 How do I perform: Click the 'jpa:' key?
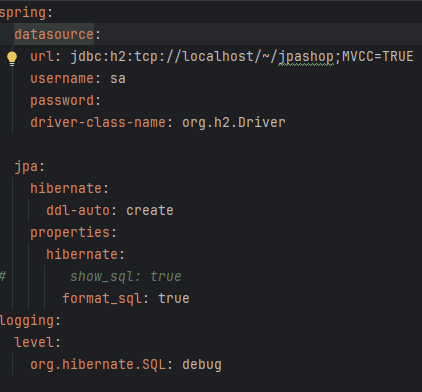tap(30, 166)
